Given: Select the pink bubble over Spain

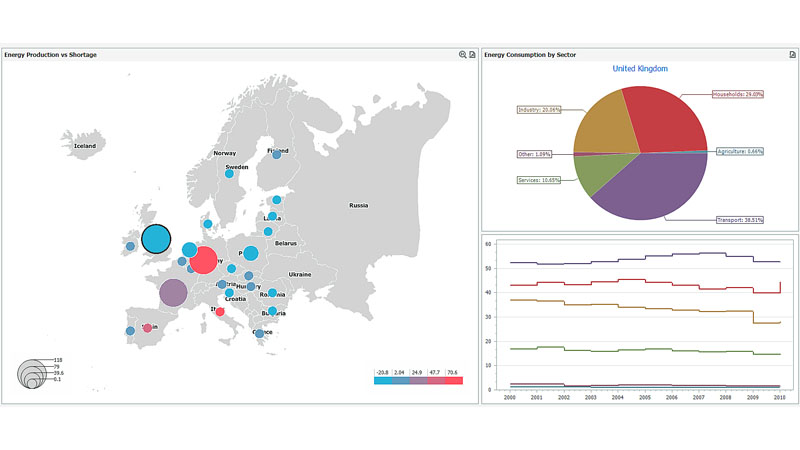Looking at the screenshot, I should tap(147, 328).
